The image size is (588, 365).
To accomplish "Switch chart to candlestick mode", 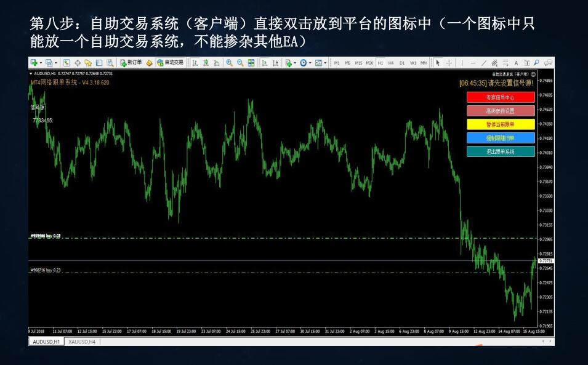I will click(x=205, y=62).
